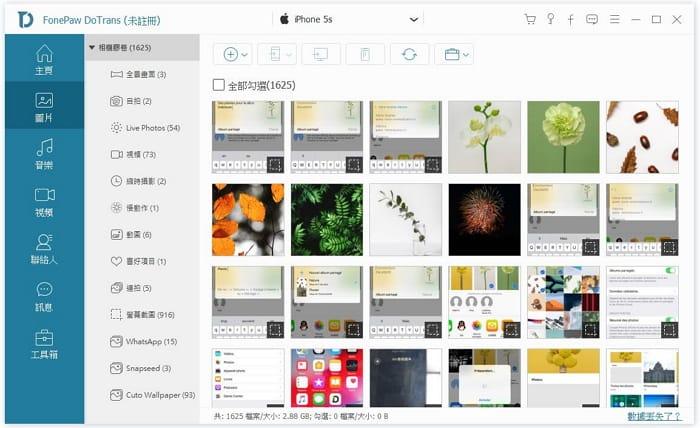700x428 pixels.
Task: Click the 數據丟失了？ link
Action: [654, 416]
